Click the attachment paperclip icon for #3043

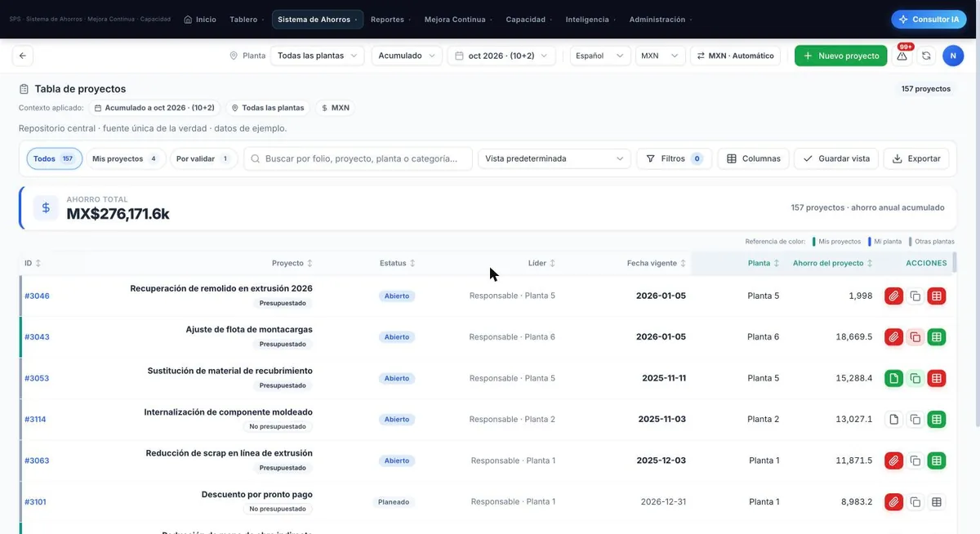[893, 336]
